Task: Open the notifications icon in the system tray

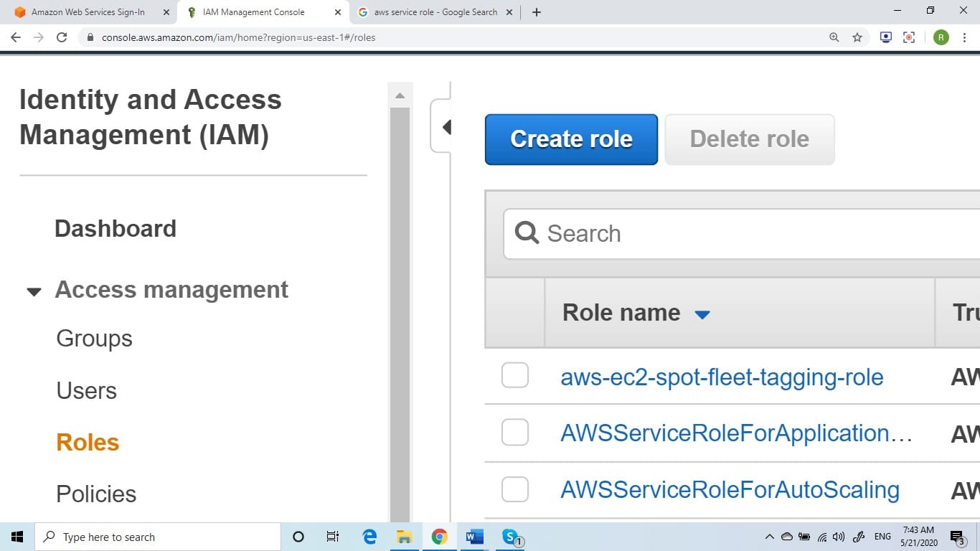Action: [x=956, y=537]
